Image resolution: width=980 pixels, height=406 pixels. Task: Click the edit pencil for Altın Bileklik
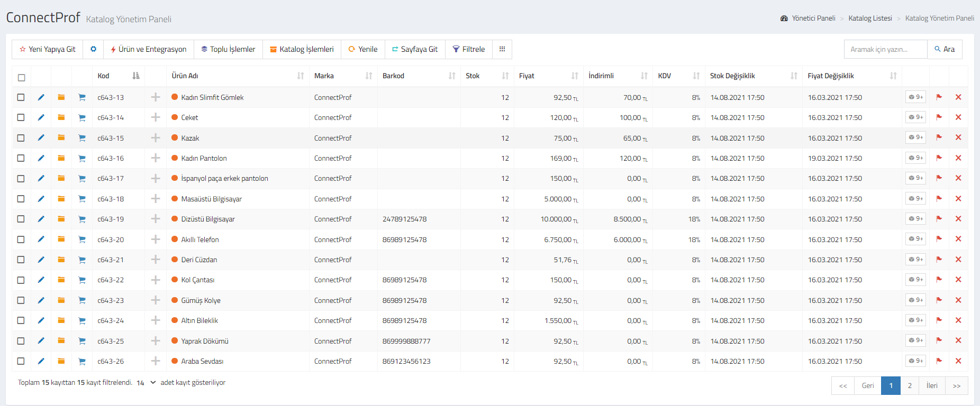(41, 320)
